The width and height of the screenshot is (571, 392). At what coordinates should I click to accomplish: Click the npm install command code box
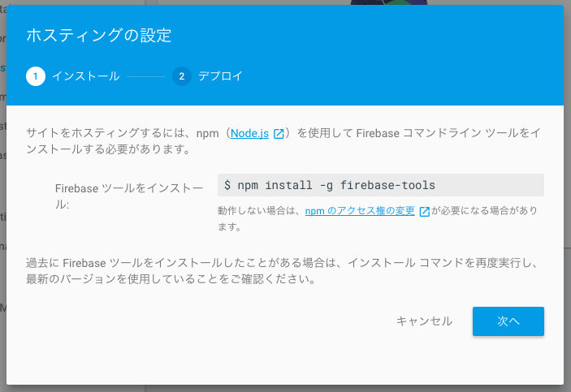(381, 185)
